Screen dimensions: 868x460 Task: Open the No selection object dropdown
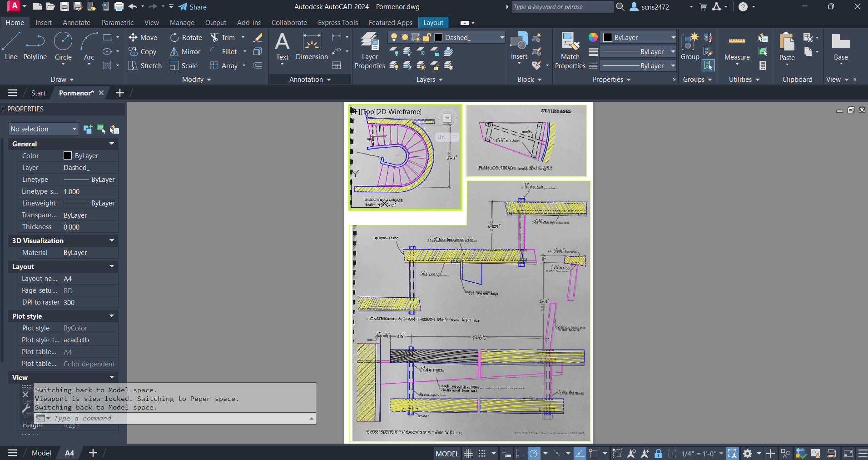point(44,129)
